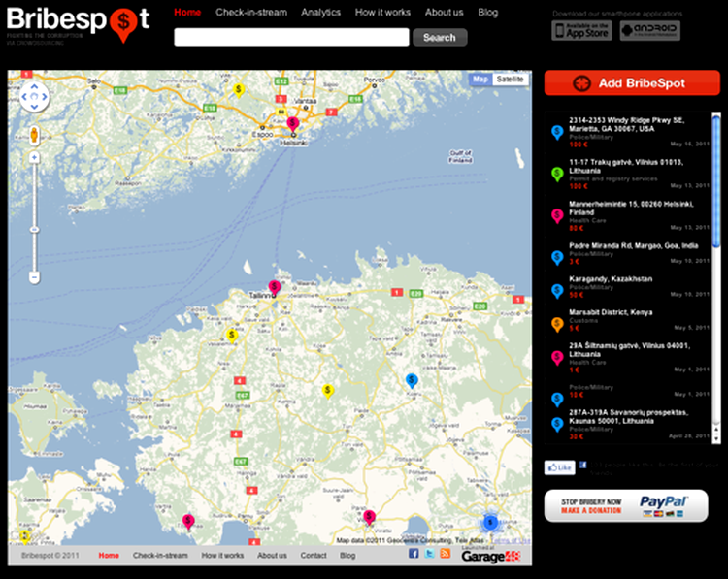This screenshot has width=728, height=579.
Task: Select Home in top navigation
Action: (x=187, y=13)
